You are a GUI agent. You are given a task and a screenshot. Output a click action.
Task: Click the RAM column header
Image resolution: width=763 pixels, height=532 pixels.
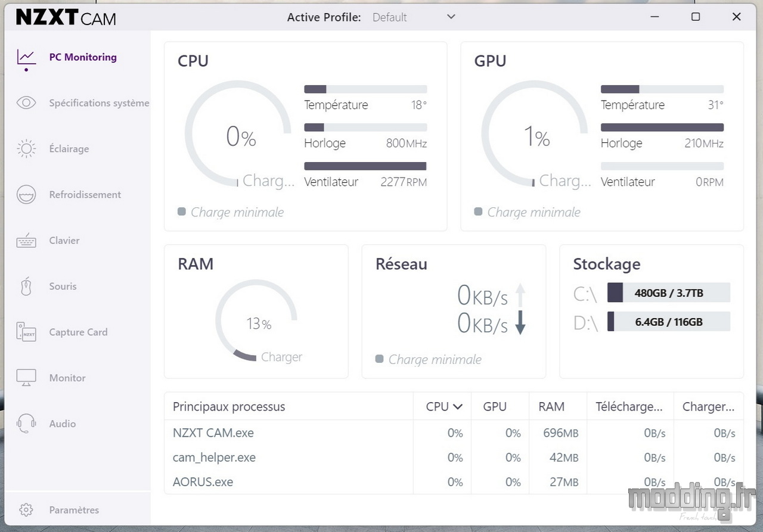click(551, 407)
